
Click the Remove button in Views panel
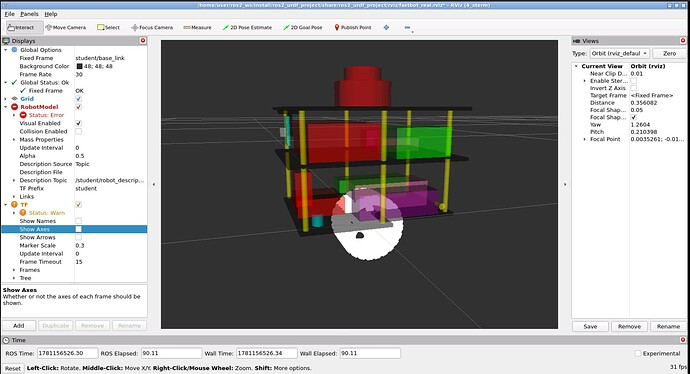click(629, 326)
